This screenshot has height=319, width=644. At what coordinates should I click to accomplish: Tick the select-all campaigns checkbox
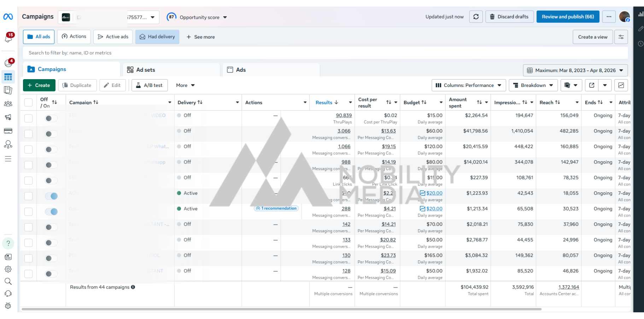pos(28,102)
